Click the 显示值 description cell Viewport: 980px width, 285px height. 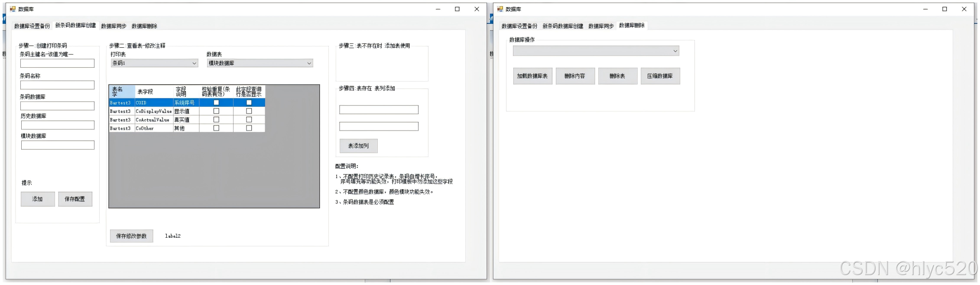[x=186, y=111]
